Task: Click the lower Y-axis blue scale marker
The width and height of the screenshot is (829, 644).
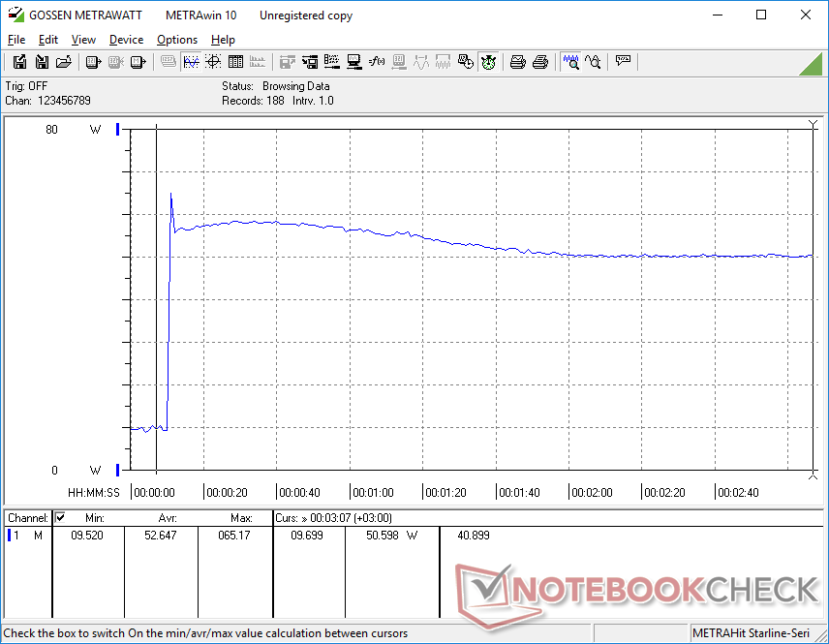Action: pos(117,470)
